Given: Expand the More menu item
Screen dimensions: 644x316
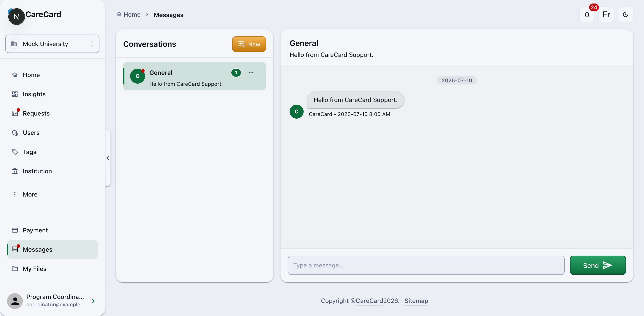Looking at the screenshot, I should tap(52, 194).
